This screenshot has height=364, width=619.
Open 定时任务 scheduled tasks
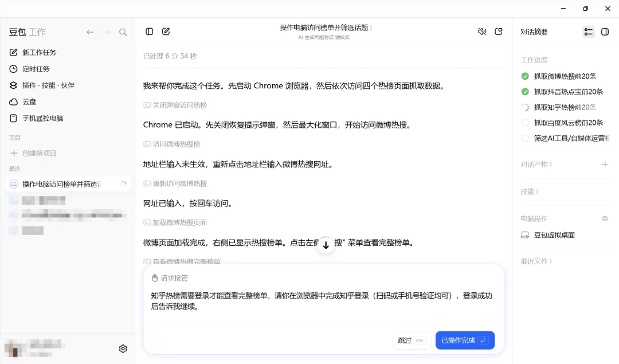tap(30, 69)
